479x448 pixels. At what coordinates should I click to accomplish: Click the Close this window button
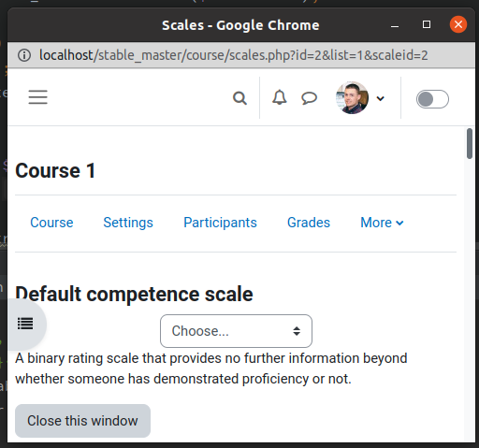coord(82,421)
